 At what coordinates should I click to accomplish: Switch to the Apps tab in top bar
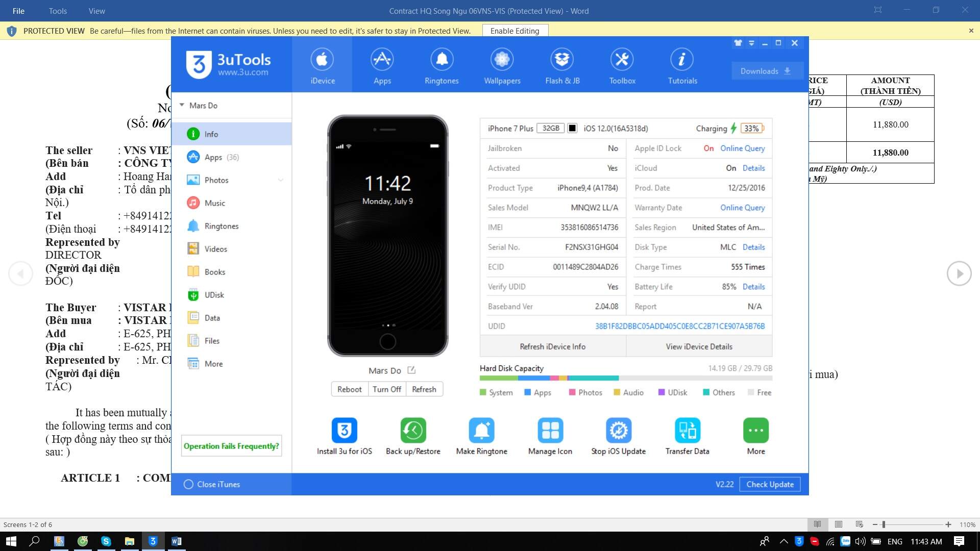point(382,65)
